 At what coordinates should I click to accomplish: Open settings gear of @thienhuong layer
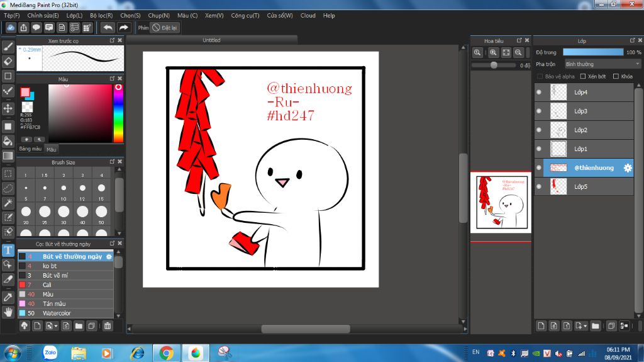628,168
